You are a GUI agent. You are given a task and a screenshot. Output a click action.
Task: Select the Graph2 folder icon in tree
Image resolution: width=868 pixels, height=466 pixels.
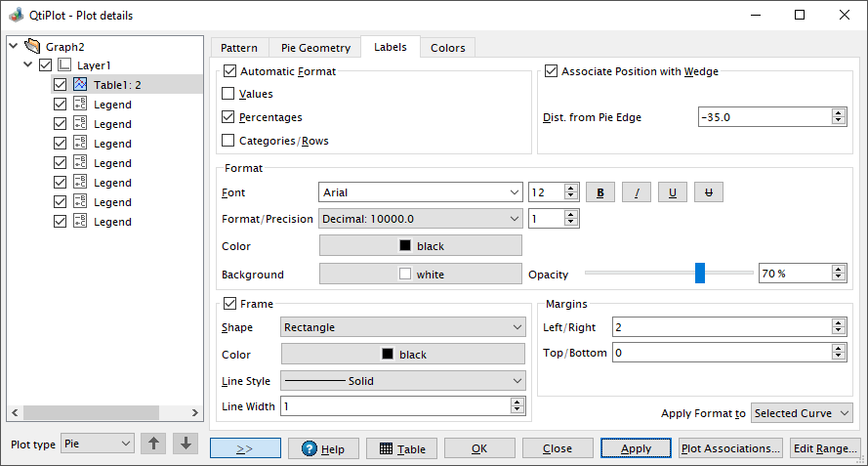(32, 46)
